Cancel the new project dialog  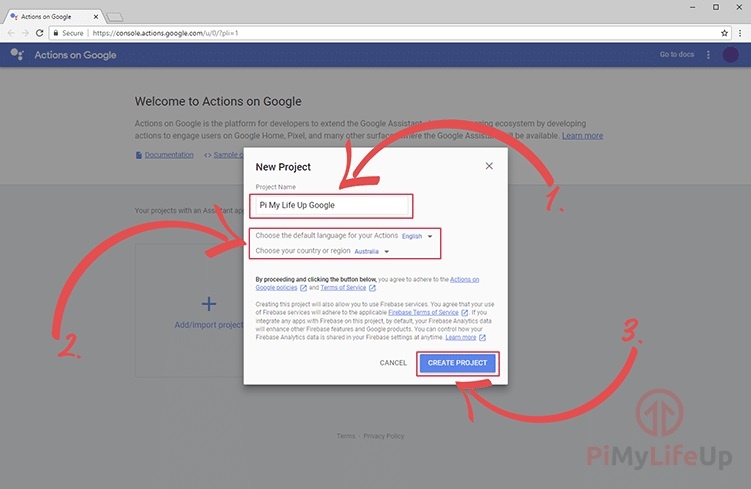[x=393, y=362]
